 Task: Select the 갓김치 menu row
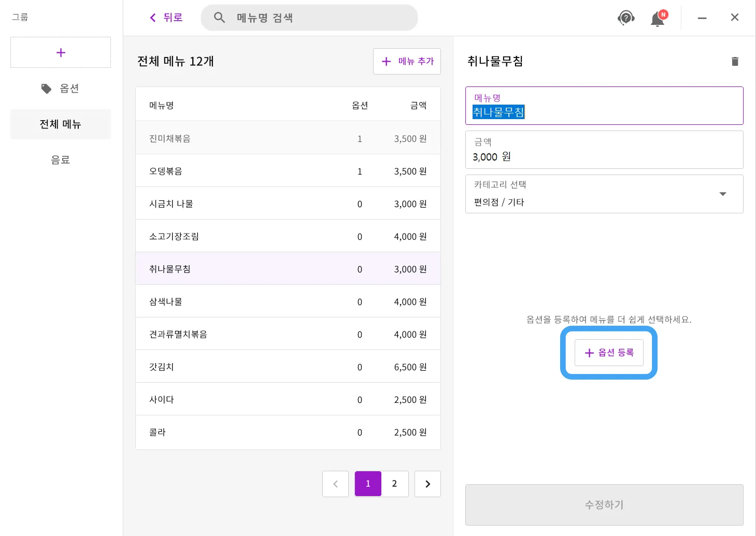[x=288, y=367]
